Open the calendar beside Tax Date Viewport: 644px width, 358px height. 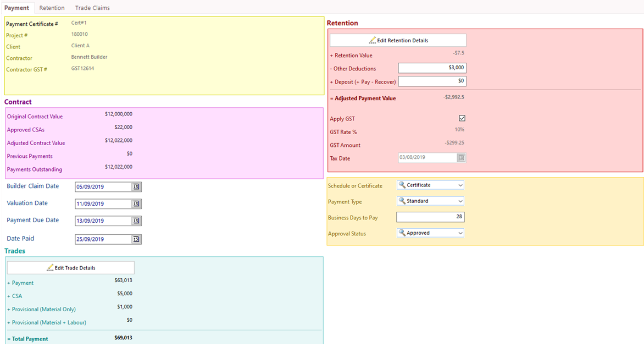(x=460, y=158)
